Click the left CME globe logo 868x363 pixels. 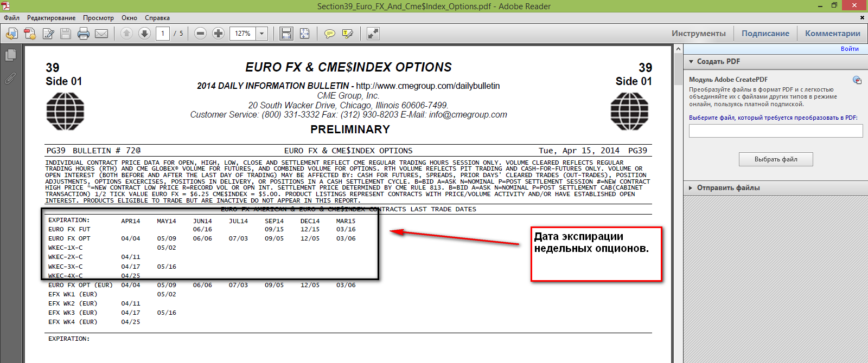pyautogui.click(x=65, y=111)
